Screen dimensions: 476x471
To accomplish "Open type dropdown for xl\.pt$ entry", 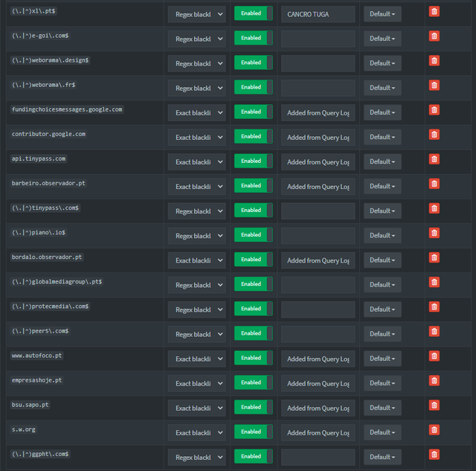I will (x=196, y=14).
